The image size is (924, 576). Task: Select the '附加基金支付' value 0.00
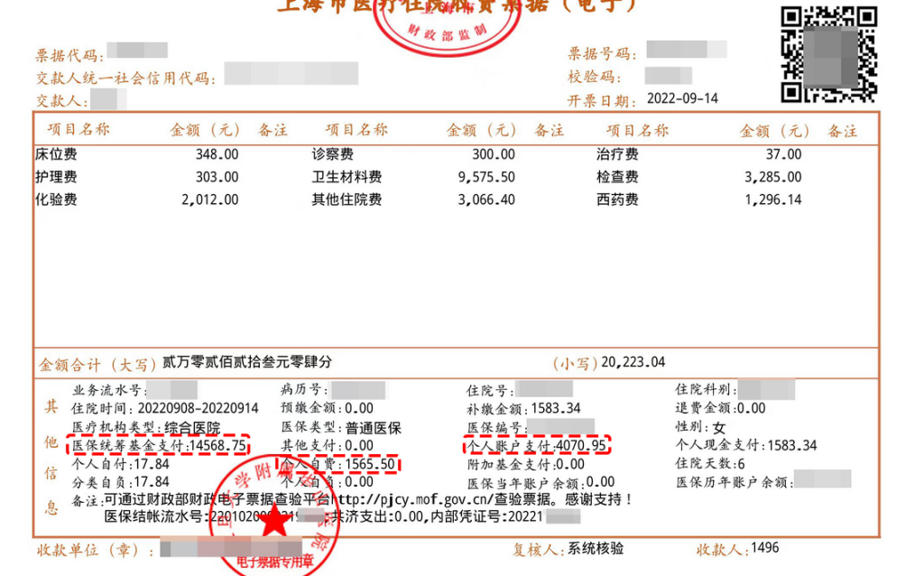pyautogui.click(x=570, y=465)
